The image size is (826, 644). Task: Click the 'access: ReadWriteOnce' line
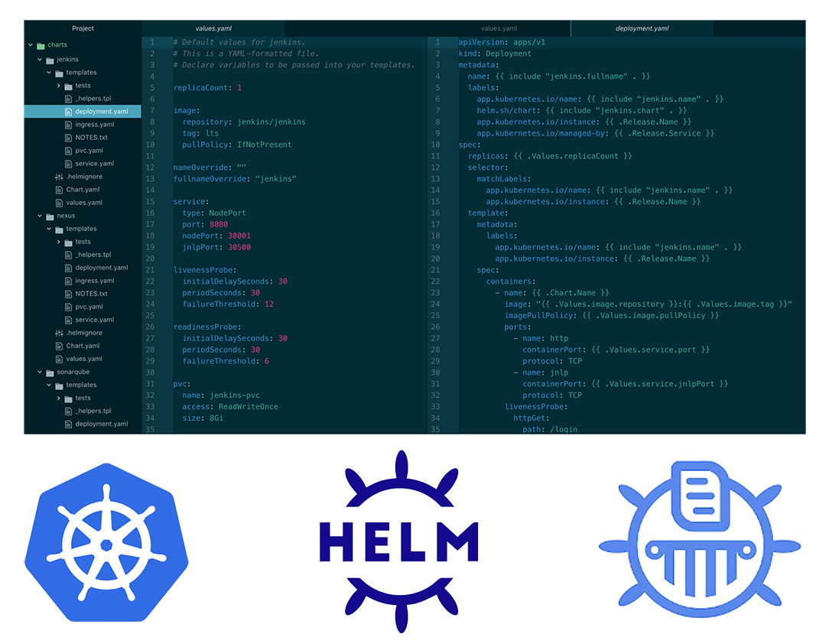click(230, 407)
